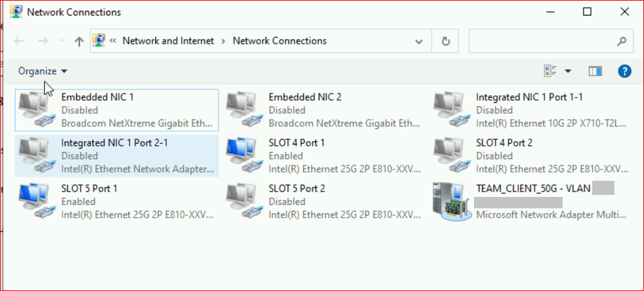Open the Organize dropdown menu
This screenshot has height=291, width=644.
pos(43,71)
